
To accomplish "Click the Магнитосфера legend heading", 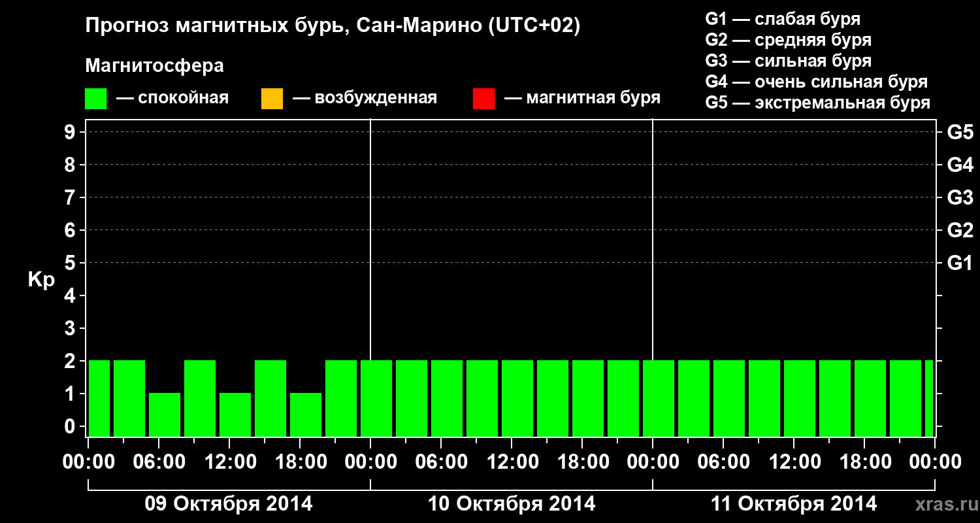I will click(x=155, y=66).
